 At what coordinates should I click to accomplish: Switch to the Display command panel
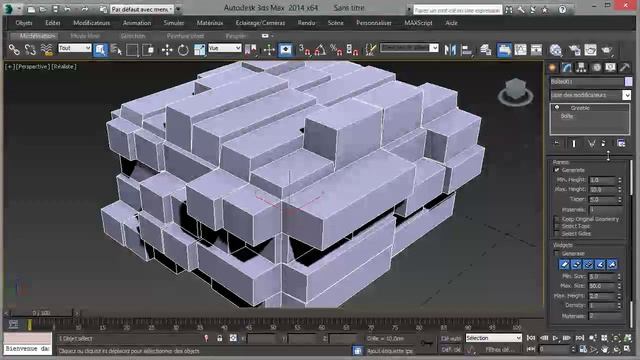click(x=610, y=67)
